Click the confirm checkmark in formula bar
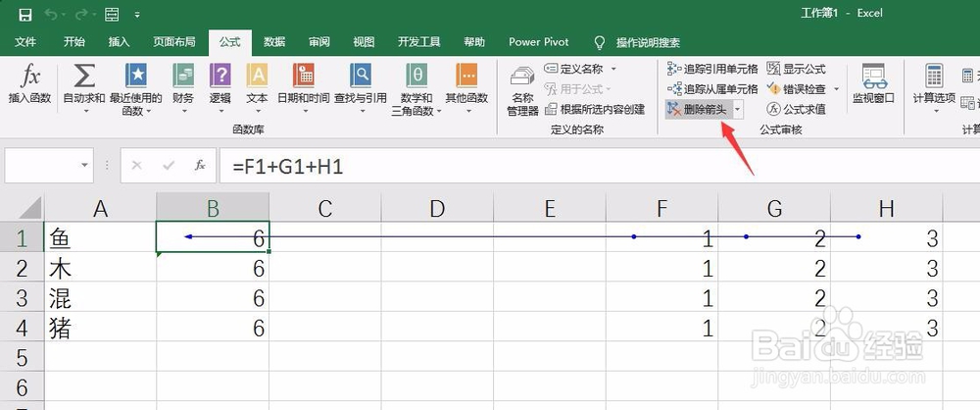 tap(169, 165)
